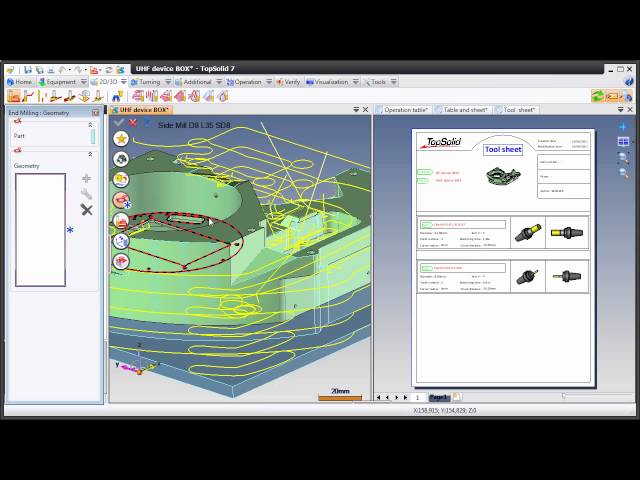Click the save icon in the title bar
Viewport: 640px width, 480px height.
tap(28, 69)
